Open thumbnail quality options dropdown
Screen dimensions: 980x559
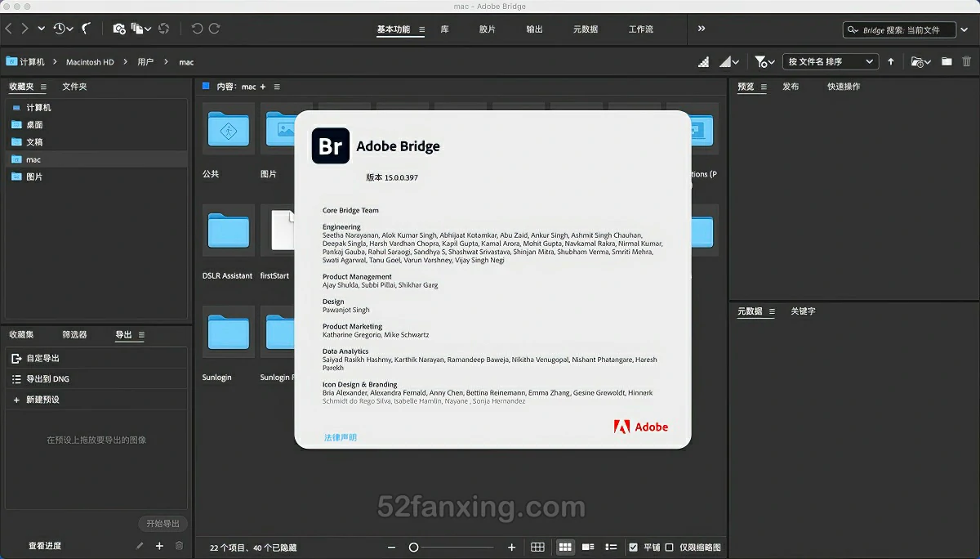point(729,62)
